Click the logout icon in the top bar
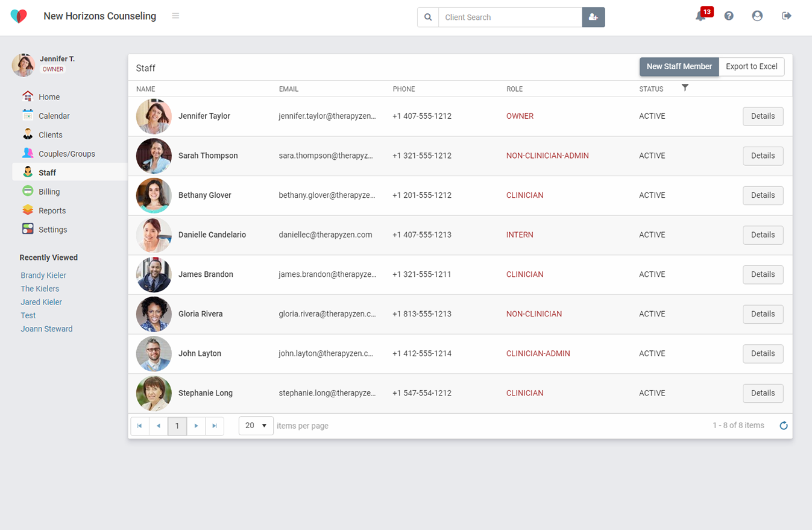Image resolution: width=812 pixels, height=530 pixels. pos(787,16)
